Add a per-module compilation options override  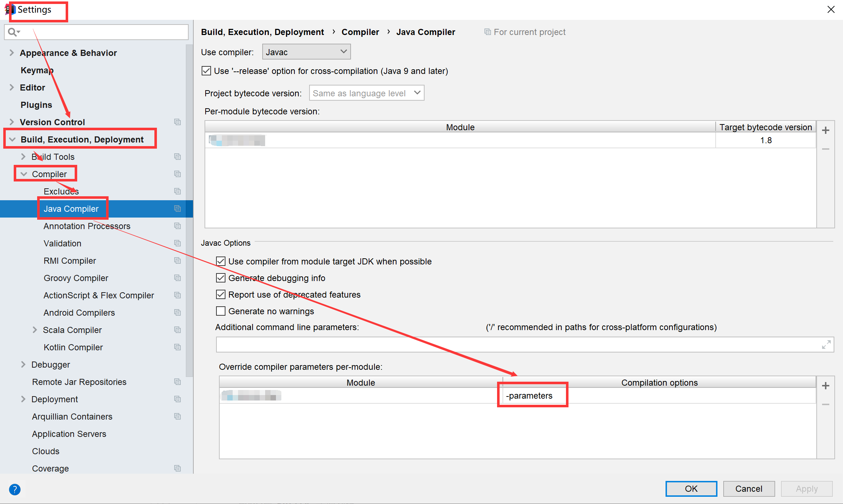click(x=826, y=386)
